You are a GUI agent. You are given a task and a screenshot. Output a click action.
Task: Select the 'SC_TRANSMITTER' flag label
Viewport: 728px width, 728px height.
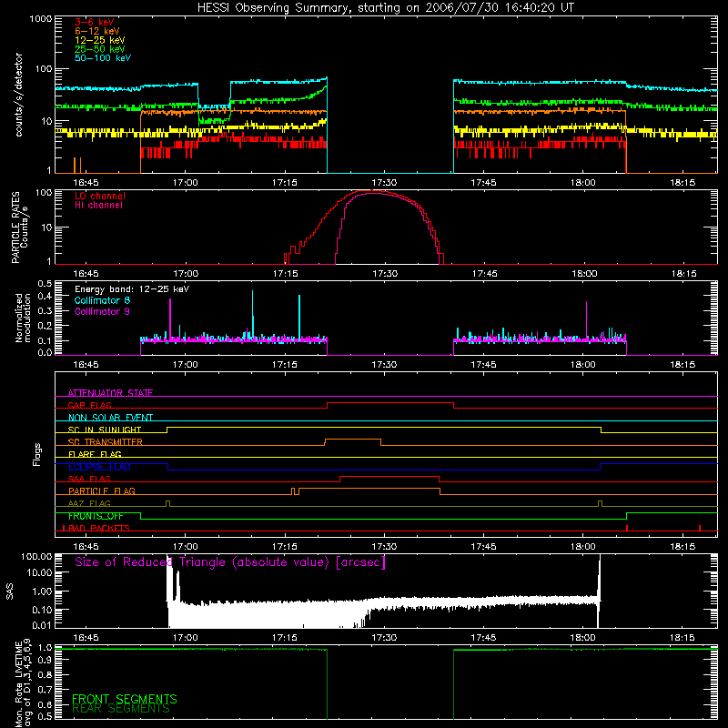coord(105,442)
